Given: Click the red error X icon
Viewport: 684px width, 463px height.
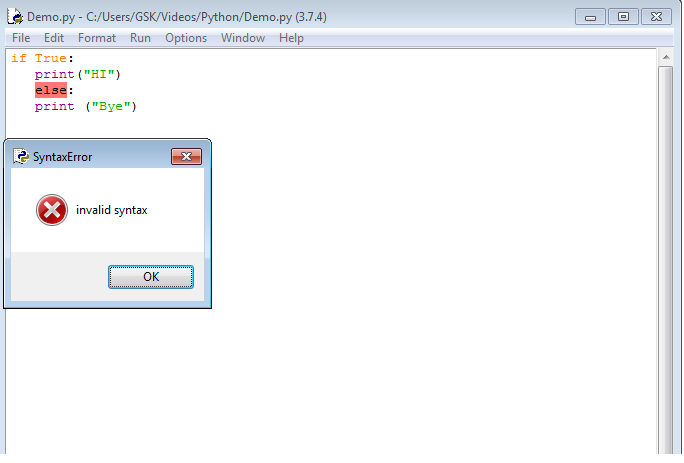Looking at the screenshot, I should [51, 210].
